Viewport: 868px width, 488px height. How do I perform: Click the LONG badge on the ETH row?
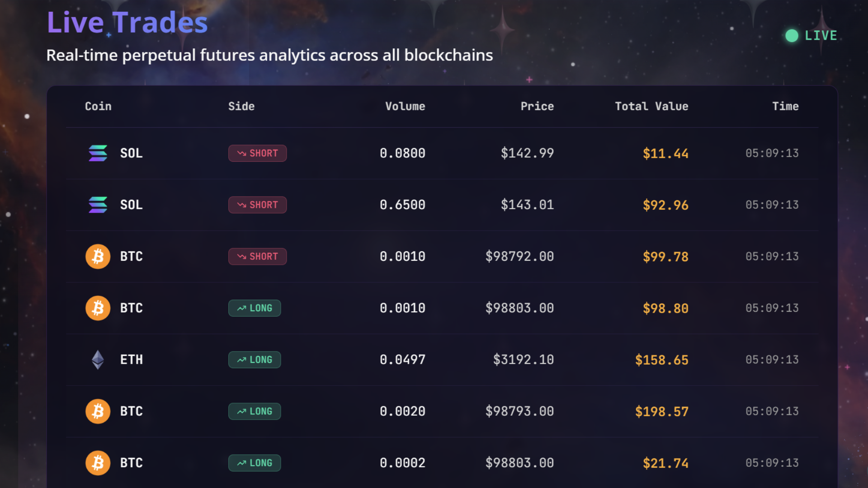coord(255,360)
